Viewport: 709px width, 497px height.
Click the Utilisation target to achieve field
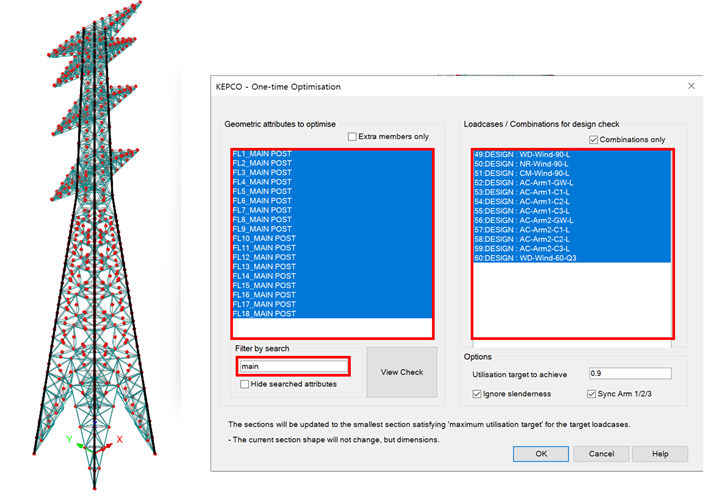click(x=629, y=374)
